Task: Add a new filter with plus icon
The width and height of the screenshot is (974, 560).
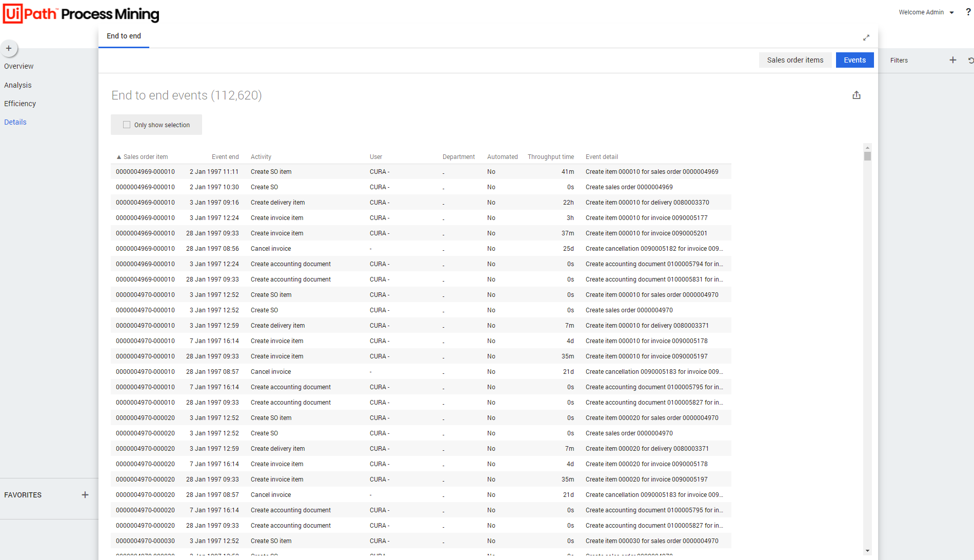Action: (953, 60)
